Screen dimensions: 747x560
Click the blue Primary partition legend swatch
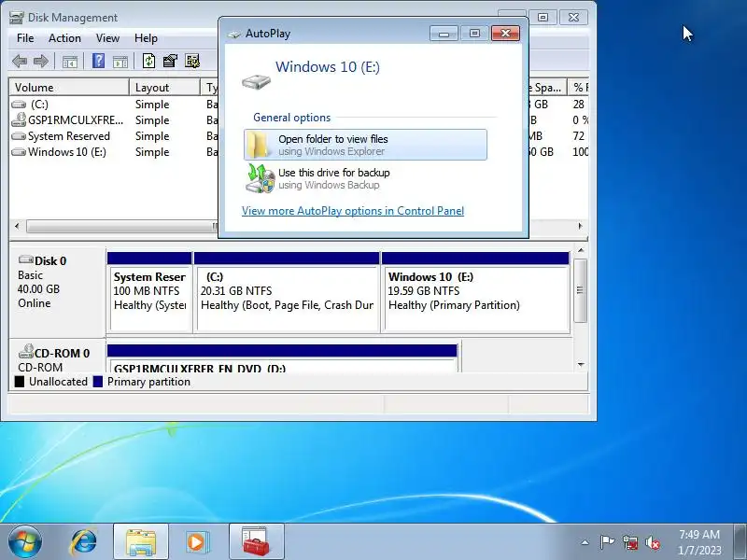tap(98, 382)
